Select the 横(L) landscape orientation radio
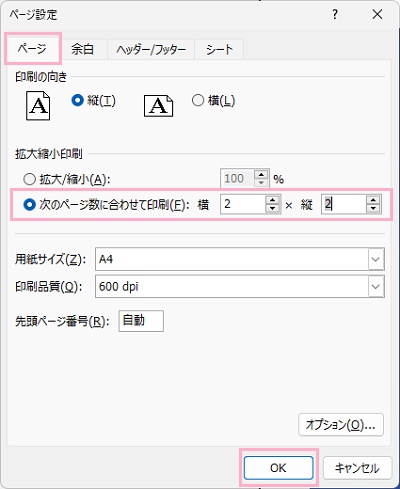 [198, 100]
